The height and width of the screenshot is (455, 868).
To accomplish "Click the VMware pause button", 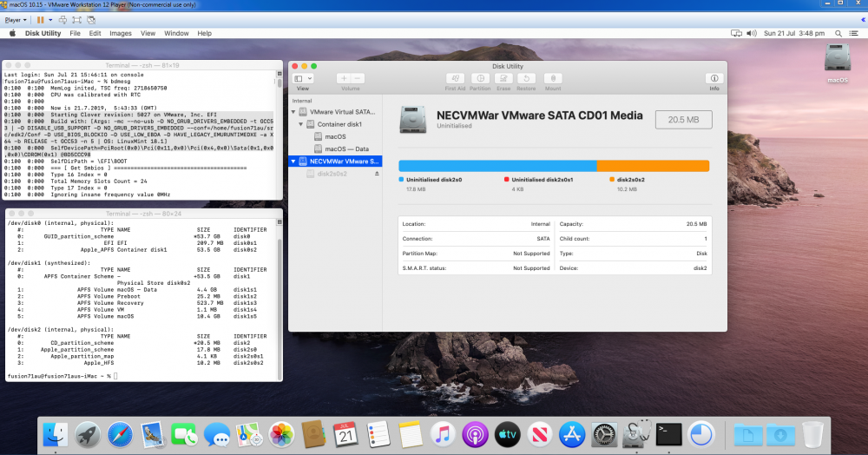I will click(x=41, y=20).
